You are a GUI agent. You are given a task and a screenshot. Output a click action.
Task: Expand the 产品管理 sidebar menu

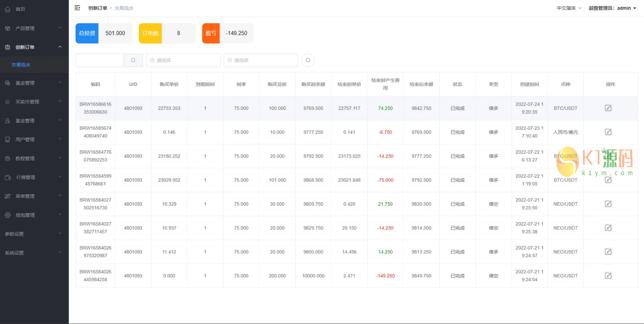click(34, 28)
